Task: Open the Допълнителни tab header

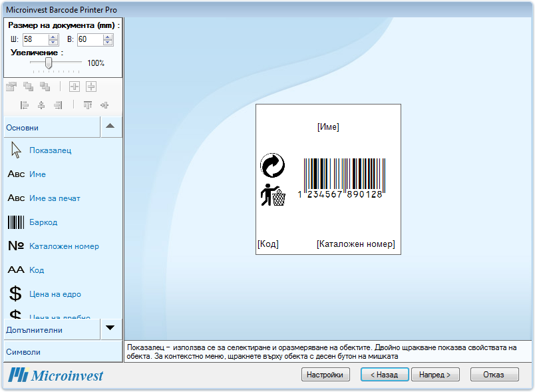Action: tap(52, 329)
